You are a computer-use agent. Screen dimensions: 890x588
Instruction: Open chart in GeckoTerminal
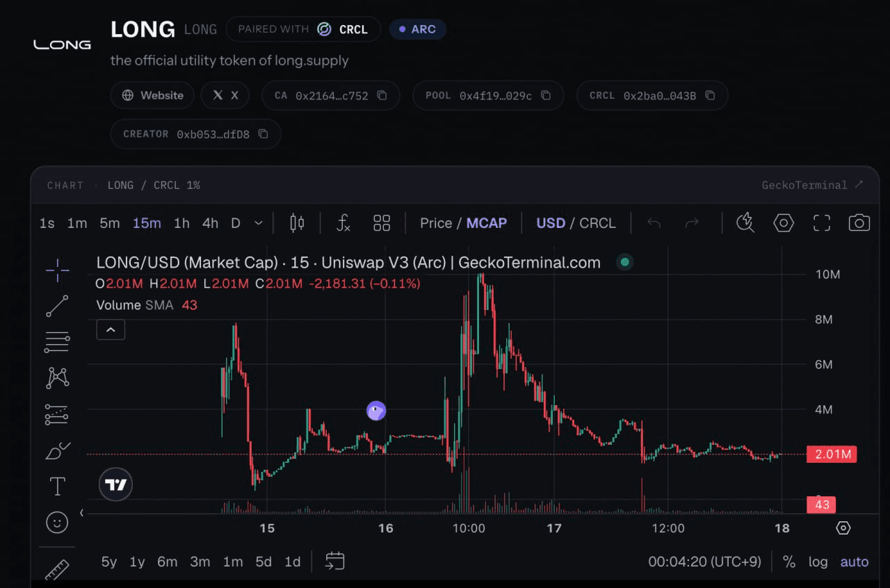pyautogui.click(x=813, y=185)
